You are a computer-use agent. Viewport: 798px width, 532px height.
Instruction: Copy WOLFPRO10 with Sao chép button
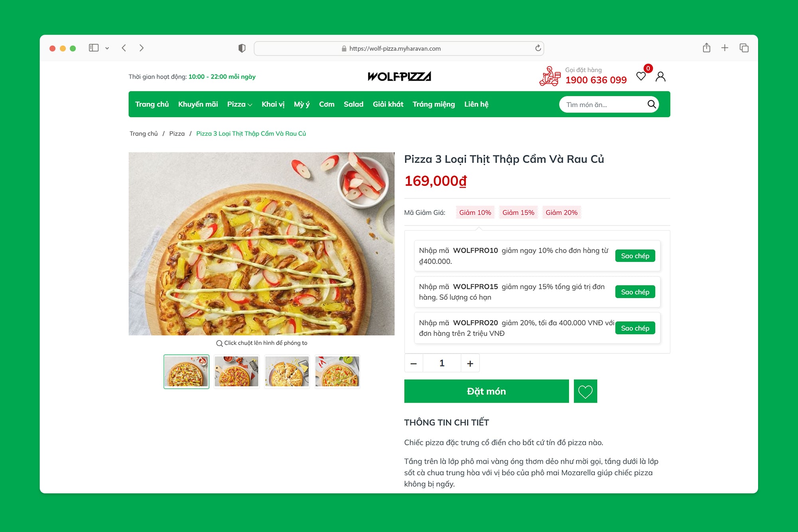click(x=635, y=256)
